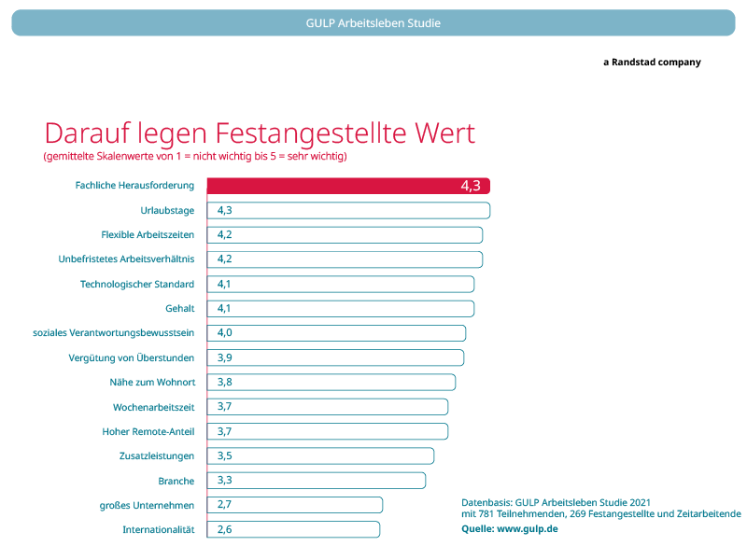Select the Hoher Remote-Anteil bar
The width and height of the screenshot is (747, 560).
tap(327, 431)
